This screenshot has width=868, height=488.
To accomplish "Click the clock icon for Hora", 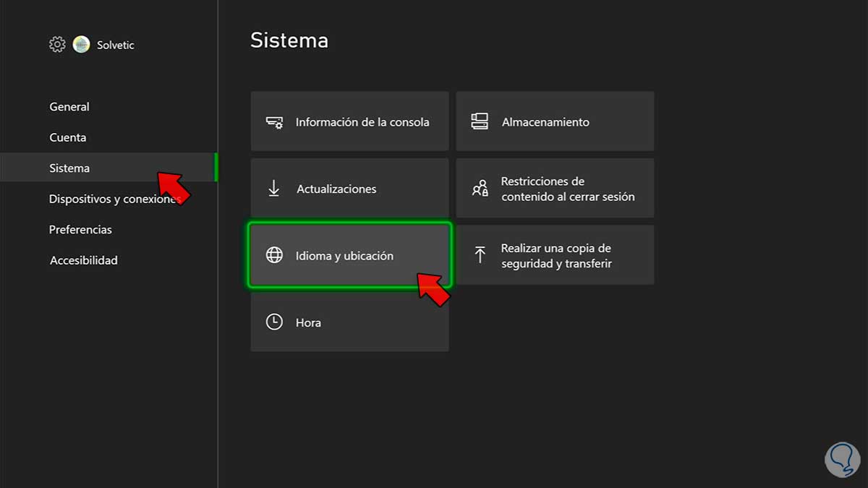I will [274, 322].
